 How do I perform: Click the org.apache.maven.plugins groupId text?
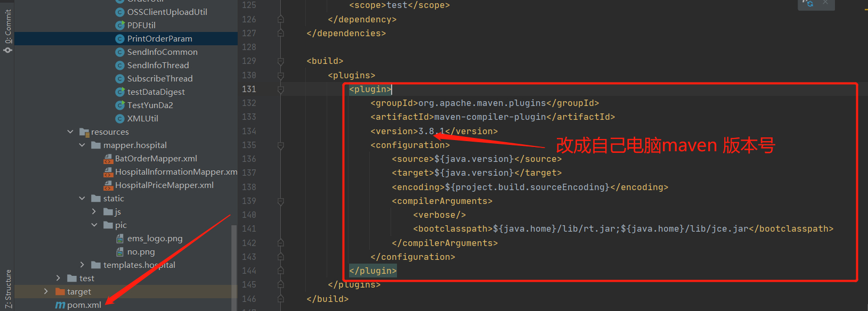pos(482,103)
